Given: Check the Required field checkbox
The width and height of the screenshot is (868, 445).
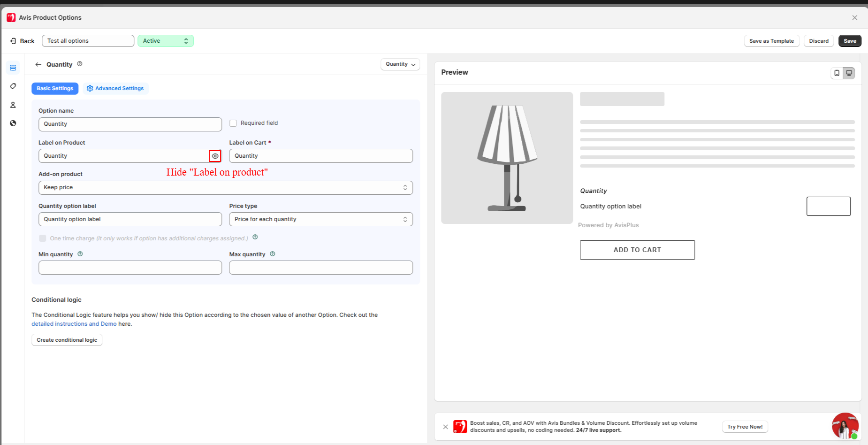Looking at the screenshot, I should (x=233, y=123).
